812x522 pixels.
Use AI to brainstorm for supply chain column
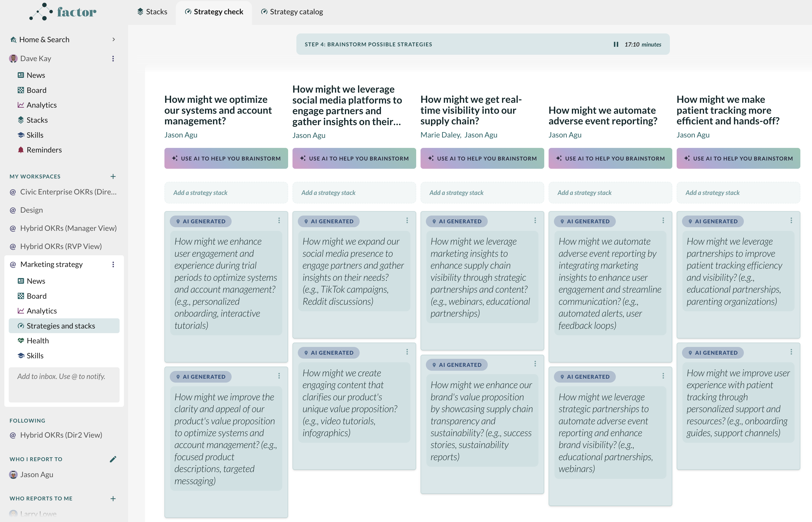tap(482, 158)
